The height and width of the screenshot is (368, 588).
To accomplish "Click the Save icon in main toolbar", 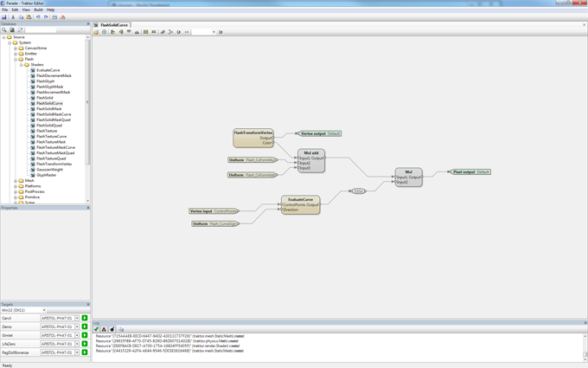I will pyautogui.click(x=4, y=16).
